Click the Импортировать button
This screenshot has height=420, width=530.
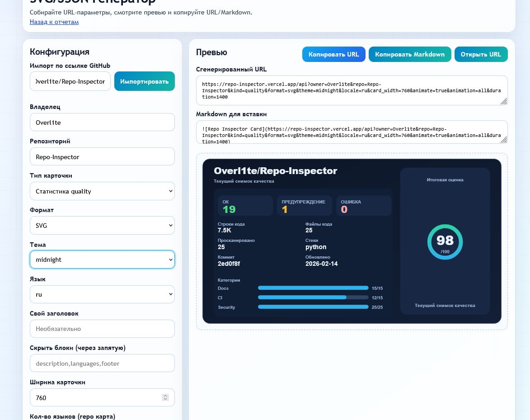coord(144,81)
